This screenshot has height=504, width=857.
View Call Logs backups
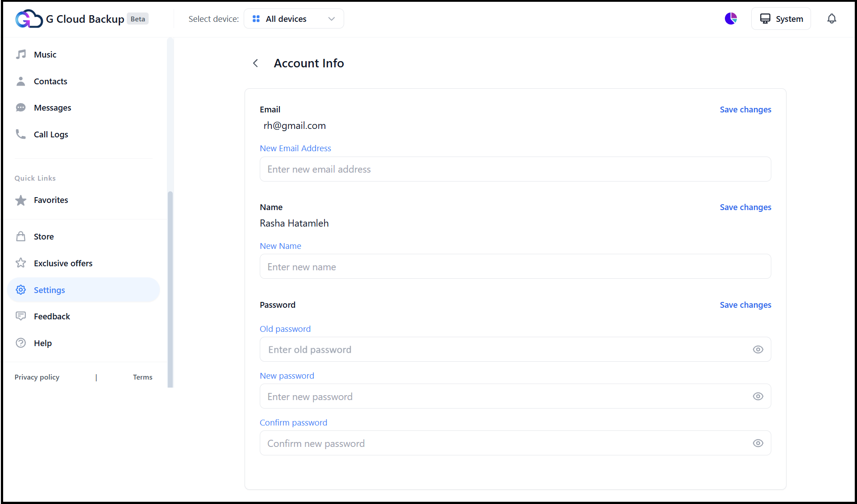[x=51, y=134]
